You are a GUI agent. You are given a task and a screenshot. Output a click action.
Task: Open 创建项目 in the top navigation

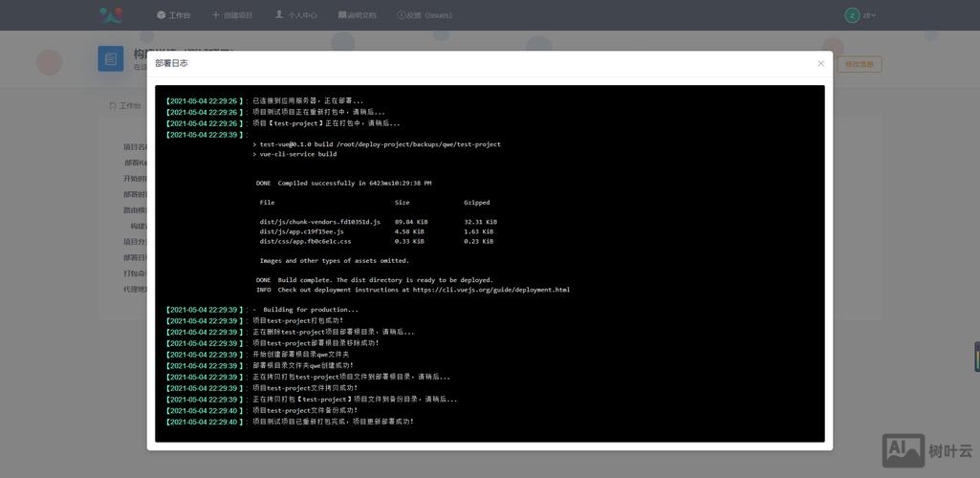pos(232,15)
